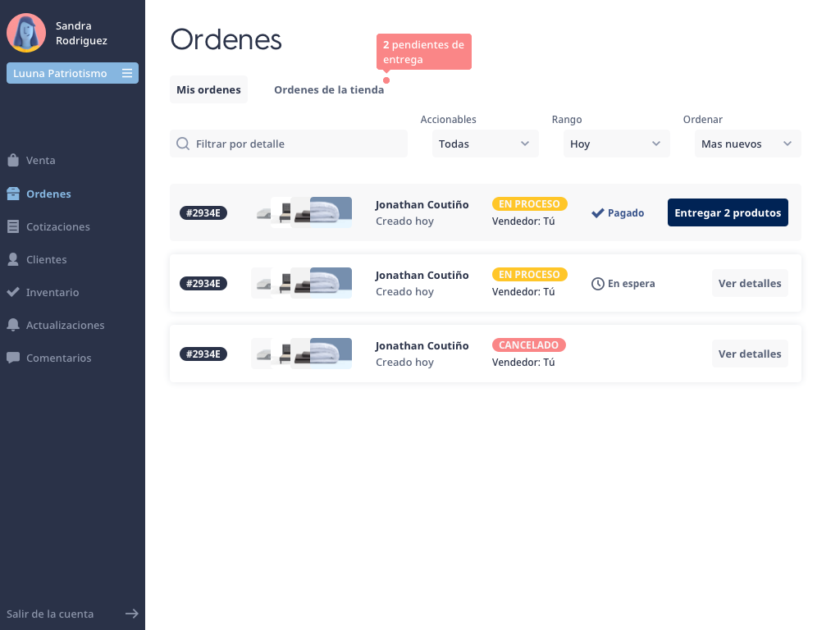This screenshot has width=840, height=630.
Task: Click the Sandra Rodriguez user name
Action: [x=81, y=33]
